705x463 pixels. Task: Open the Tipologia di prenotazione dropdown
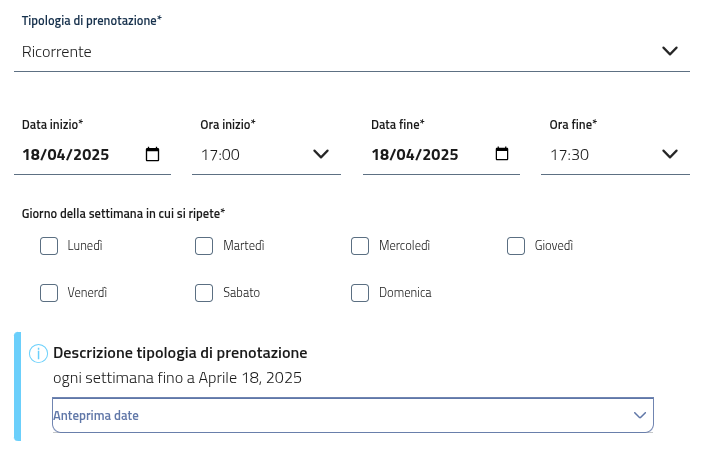(x=350, y=51)
